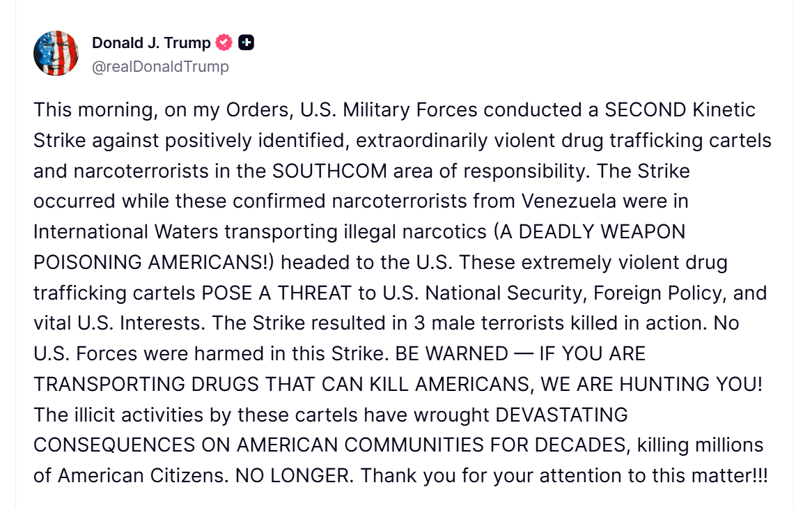The height and width of the screenshot is (508, 812).
Task: Open the Donald J. Trump display name
Action: [151, 43]
